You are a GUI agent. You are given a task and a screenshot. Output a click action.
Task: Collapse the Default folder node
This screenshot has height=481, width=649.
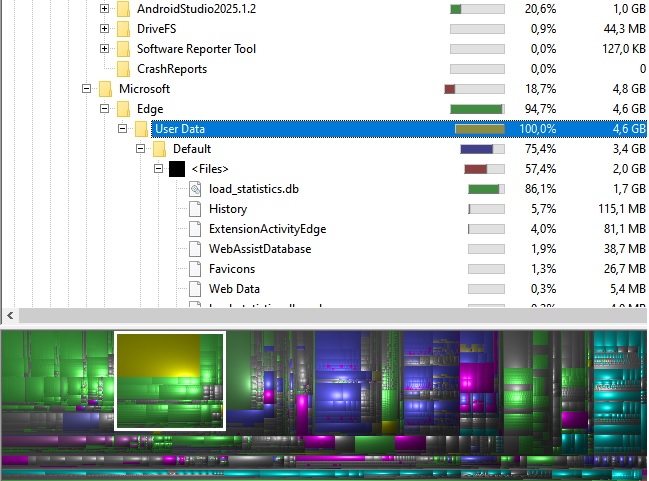141,149
